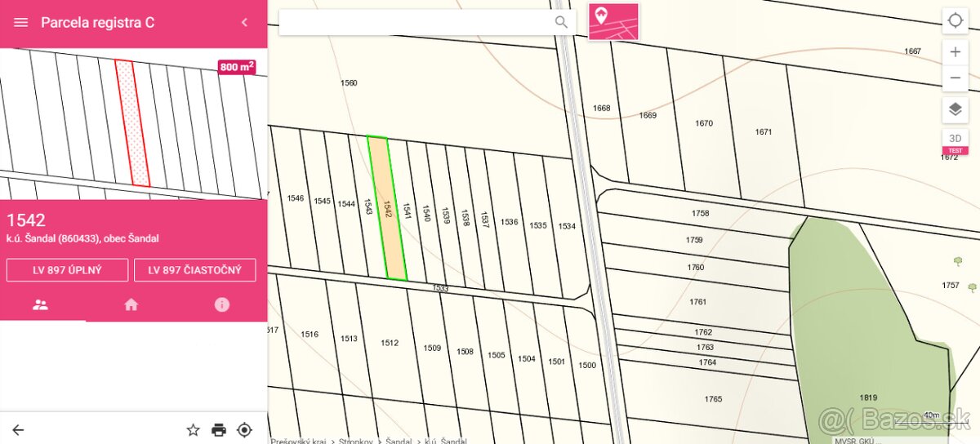The image size is (980, 444).
Task: Star the parcel as favorite
Action: coord(193,430)
